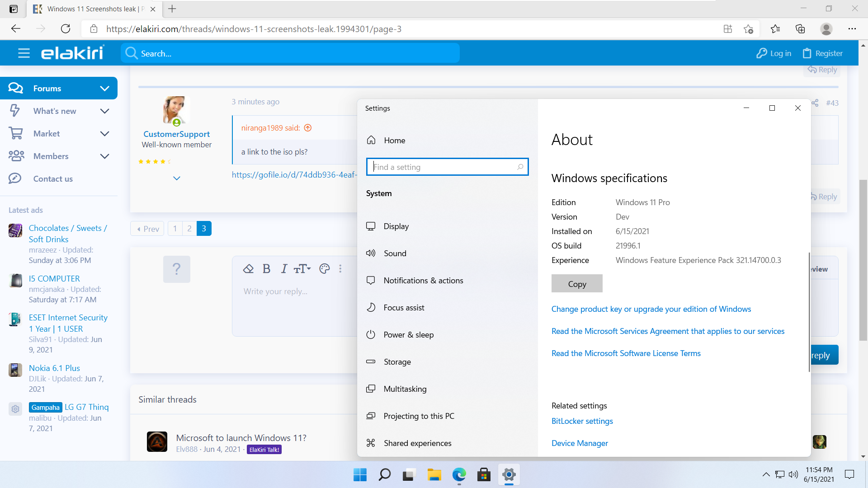Open Microsoft Software License Terms link
This screenshot has height=488, width=868.
click(x=626, y=353)
